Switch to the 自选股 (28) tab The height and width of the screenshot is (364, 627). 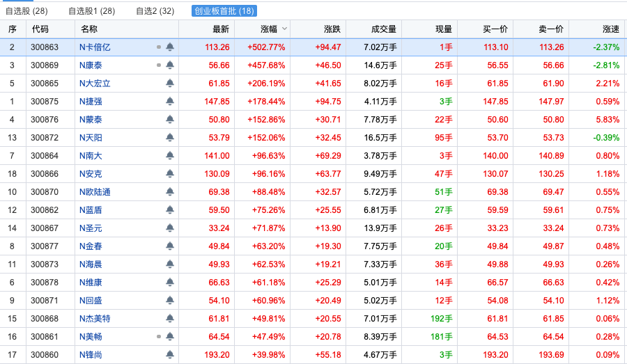pos(26,11)
